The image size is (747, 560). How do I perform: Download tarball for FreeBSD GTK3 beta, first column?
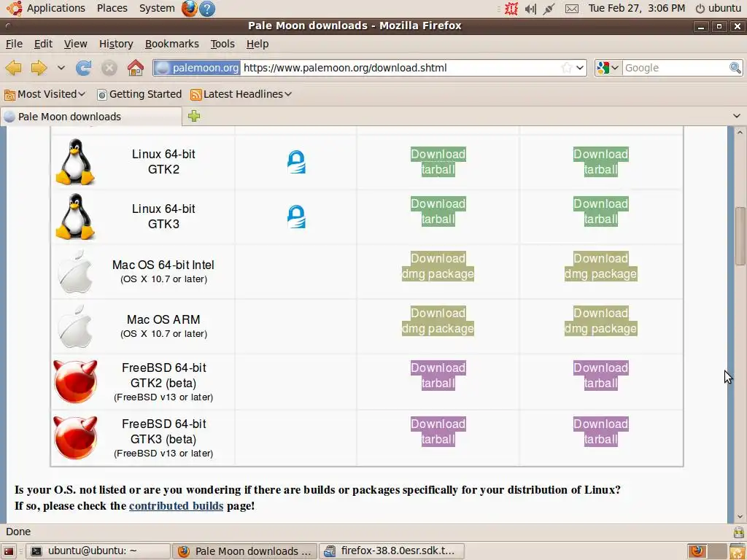438,432
